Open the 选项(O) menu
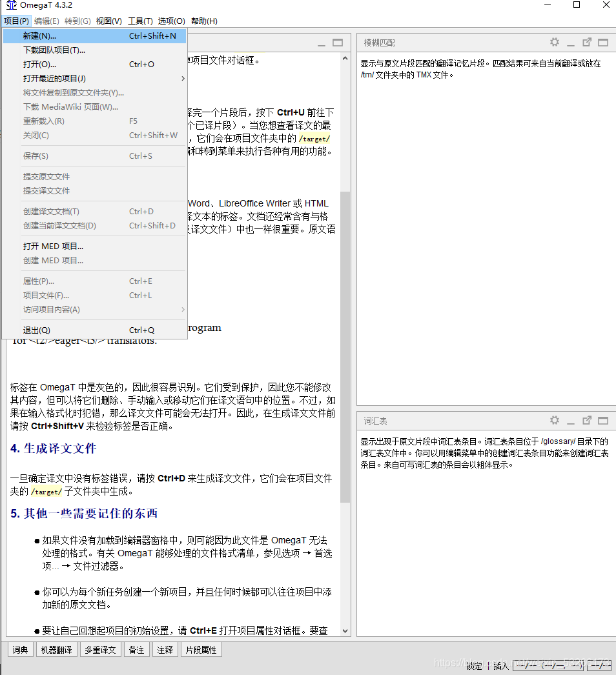The width and height of the screenshot is (616, 675). click(x=171, y=21)
